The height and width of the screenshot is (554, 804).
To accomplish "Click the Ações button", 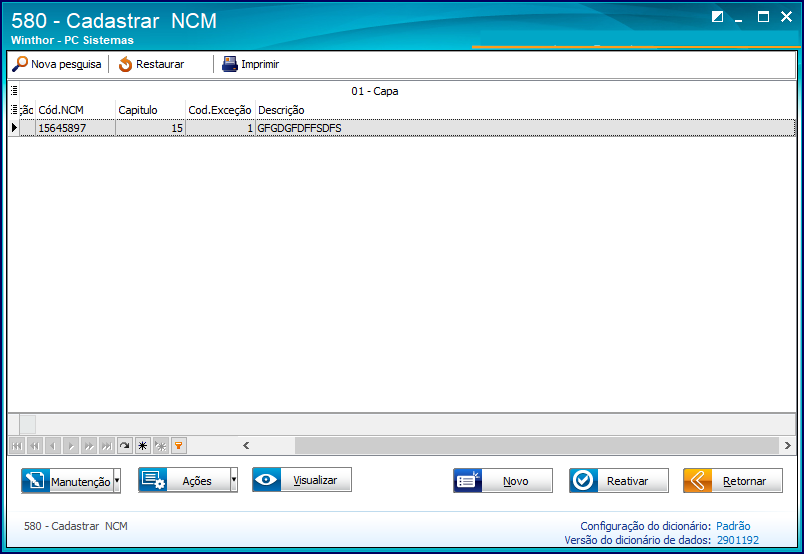I will click(x=184, y=480).
